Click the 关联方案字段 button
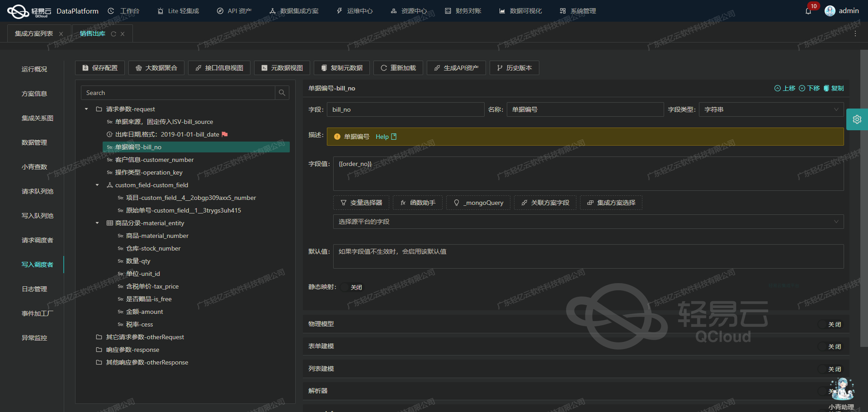 coord(545,203)
